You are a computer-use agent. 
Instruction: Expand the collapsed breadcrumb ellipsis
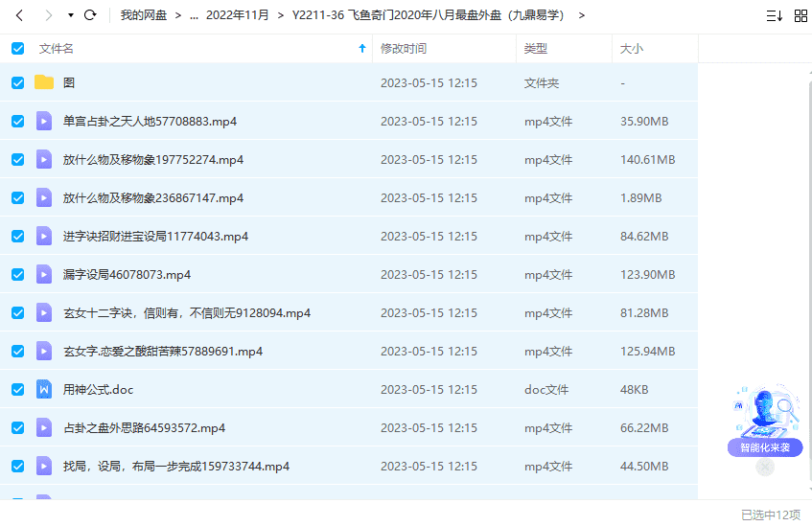tap(195, 15)
